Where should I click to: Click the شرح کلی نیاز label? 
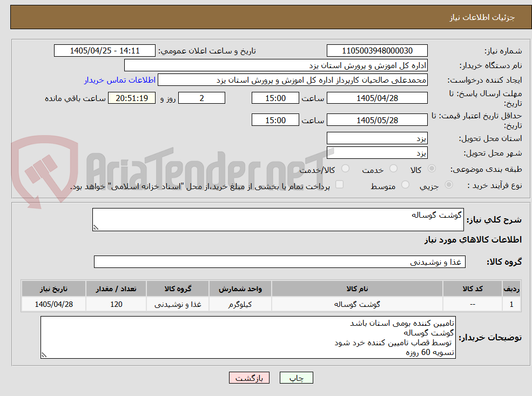(494, 220)
